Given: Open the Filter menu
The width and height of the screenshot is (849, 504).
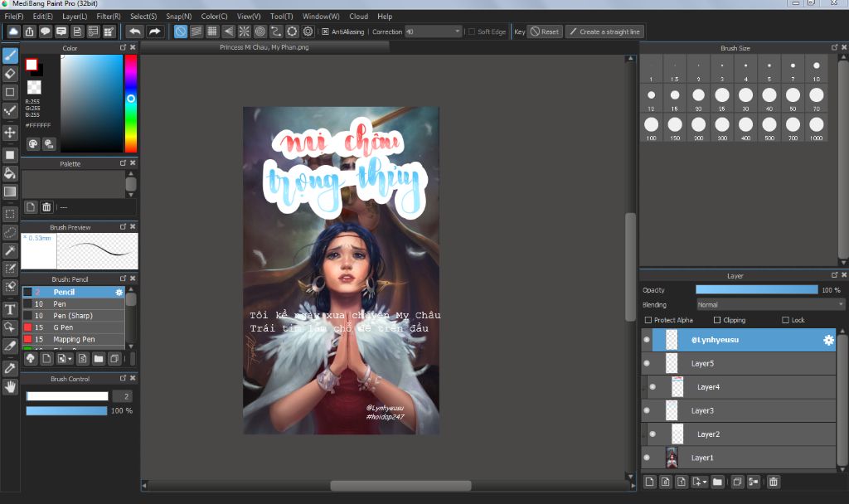Looking at the screenshot, I should click(108, 16).
